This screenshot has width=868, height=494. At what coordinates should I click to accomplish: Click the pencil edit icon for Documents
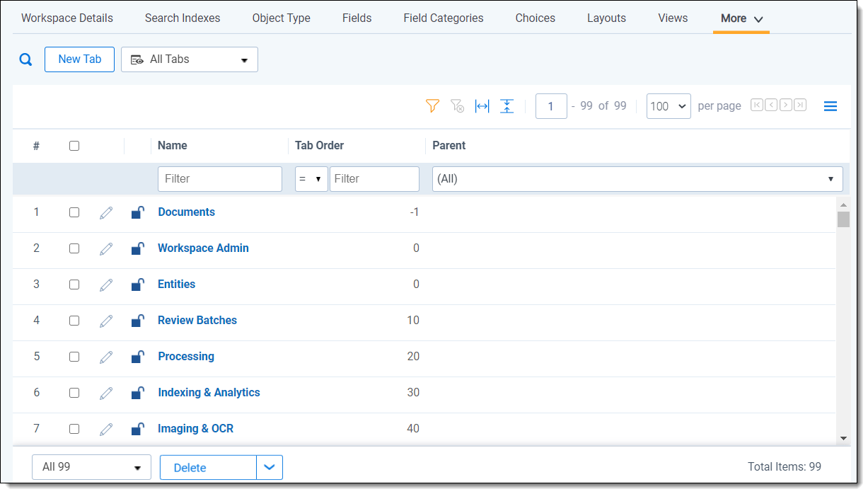(x=106, y=212)
